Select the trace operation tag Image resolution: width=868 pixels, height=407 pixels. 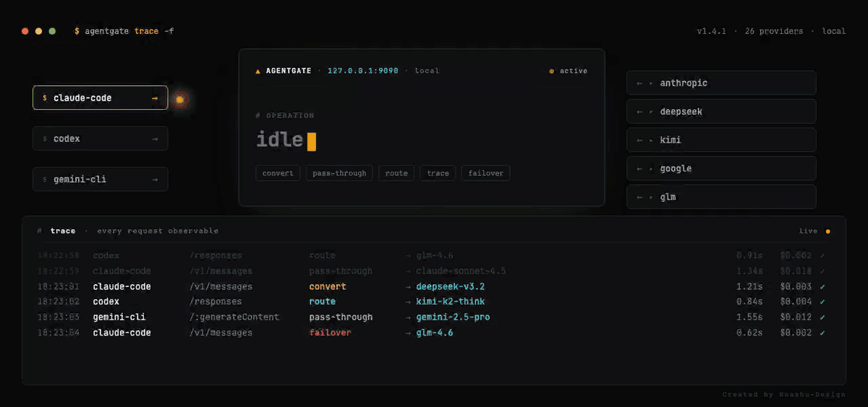(x=438, y=173)
